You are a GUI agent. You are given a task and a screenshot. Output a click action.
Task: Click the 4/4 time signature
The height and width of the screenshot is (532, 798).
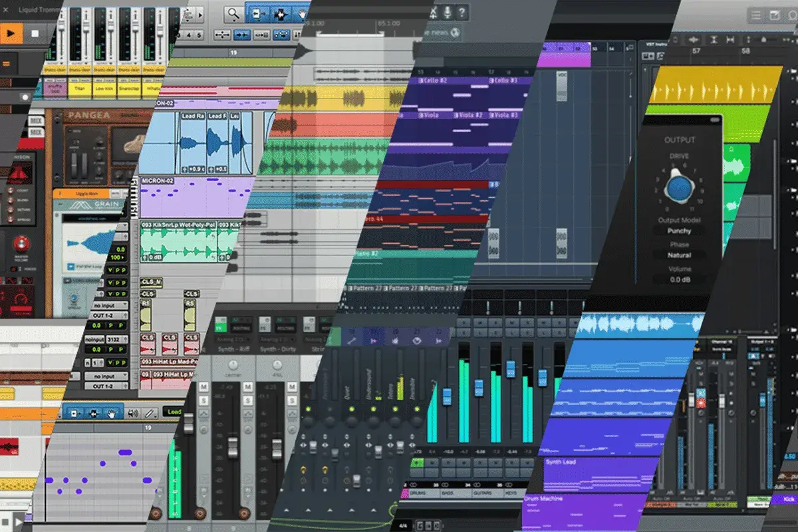tap(404, 525)
